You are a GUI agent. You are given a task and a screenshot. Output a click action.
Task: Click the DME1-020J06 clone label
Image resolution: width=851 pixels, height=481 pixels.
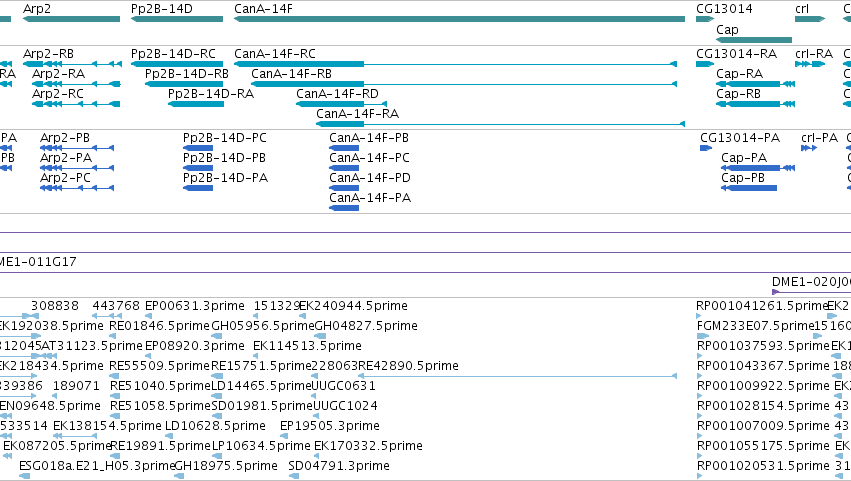pos(811,282)
